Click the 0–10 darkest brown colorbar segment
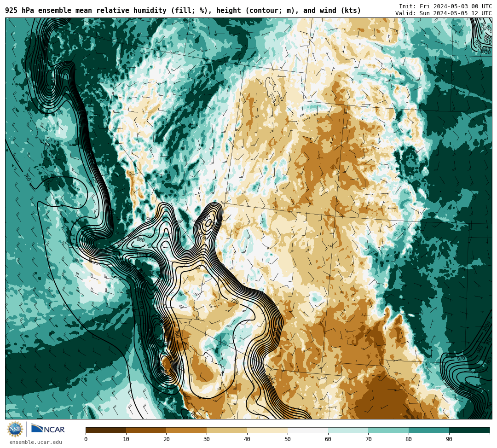 [106, 430]
